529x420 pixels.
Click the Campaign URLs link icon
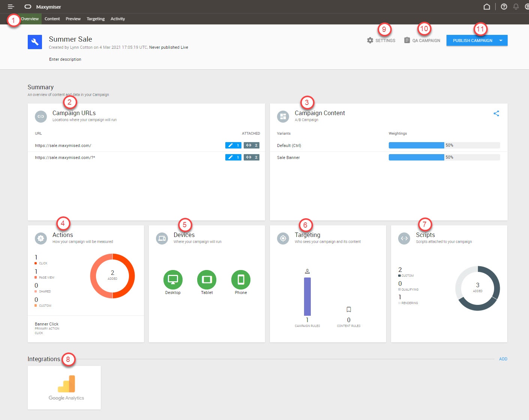point(41,117)
